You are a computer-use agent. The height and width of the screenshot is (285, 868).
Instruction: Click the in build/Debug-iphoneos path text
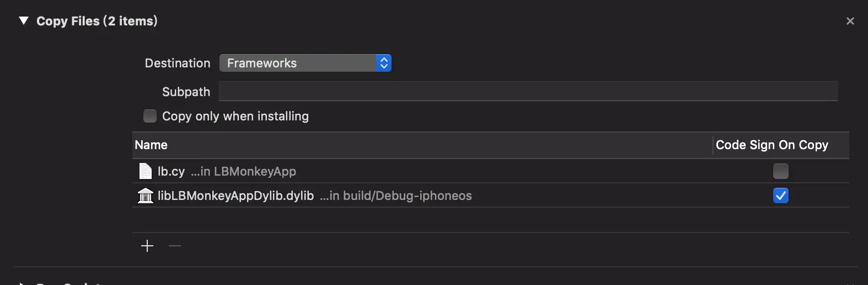(x=396, y=196)
